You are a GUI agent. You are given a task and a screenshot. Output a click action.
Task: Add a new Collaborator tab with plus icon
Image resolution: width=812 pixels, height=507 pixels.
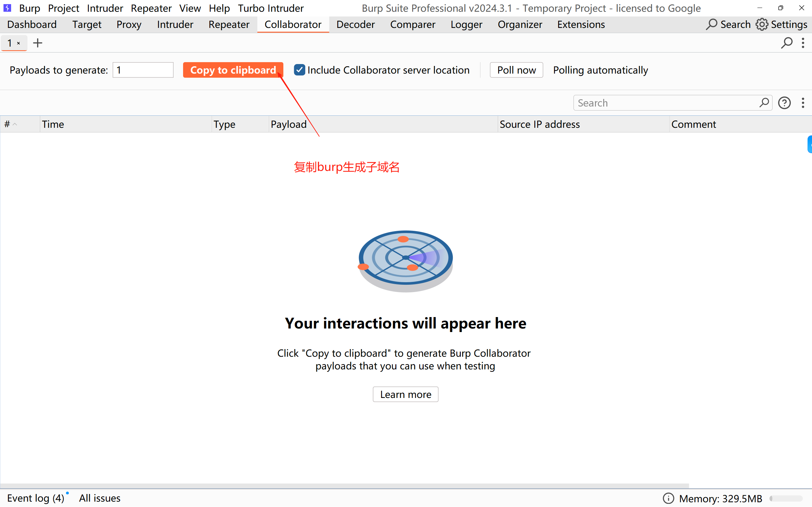pos(37,43)
